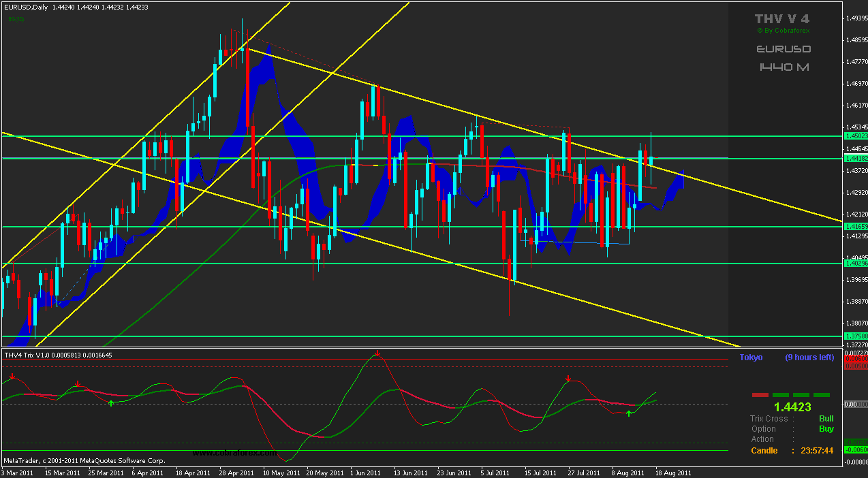
Task: Click the green 1.4423 current price readout
Action: (x=792, y=407)
